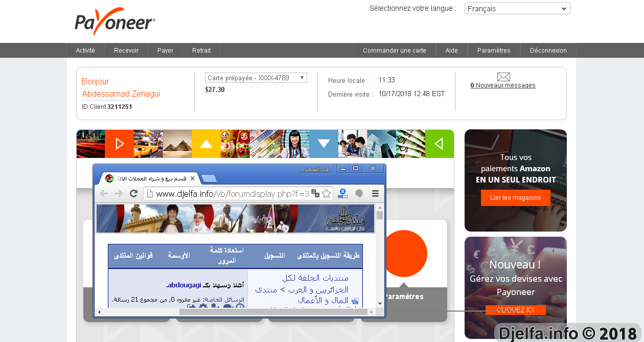Expand the Carte prépayée XXXX-4789 dropdown
Image resolution: width=644 pixels, height=342 pixels.
(256, 78)
